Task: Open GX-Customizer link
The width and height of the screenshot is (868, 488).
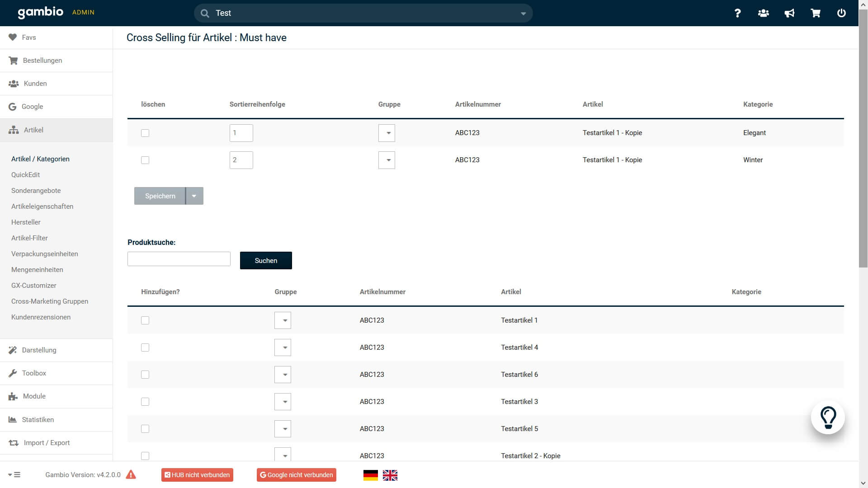Action: [34, 286]
